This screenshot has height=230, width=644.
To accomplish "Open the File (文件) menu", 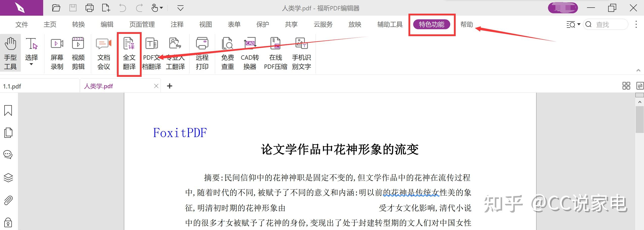I will [x=22, y=25].
